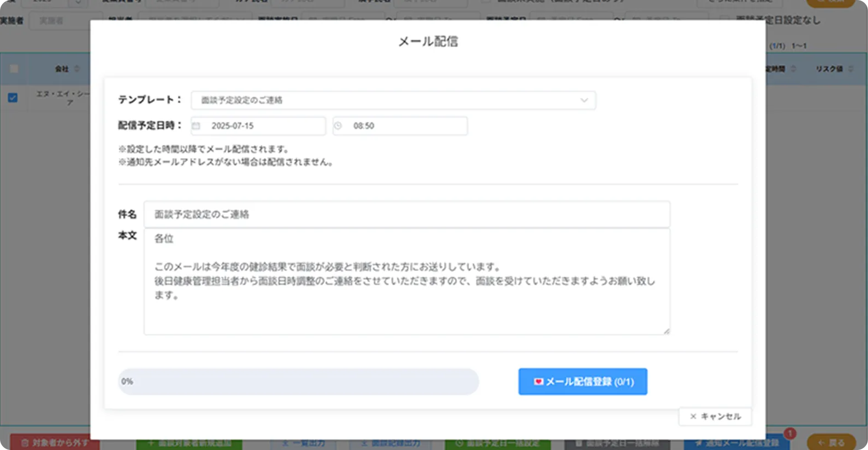Screen dimensions: 868x450
Task: Click the mail icon on メール配信登録 button
Action: (x=538, y=381)
